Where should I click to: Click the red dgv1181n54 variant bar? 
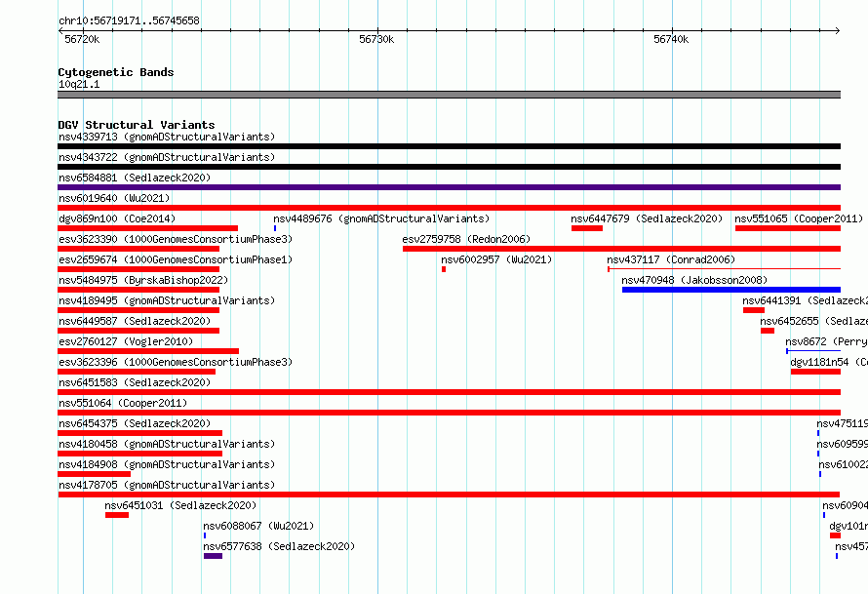pos(816,372)
